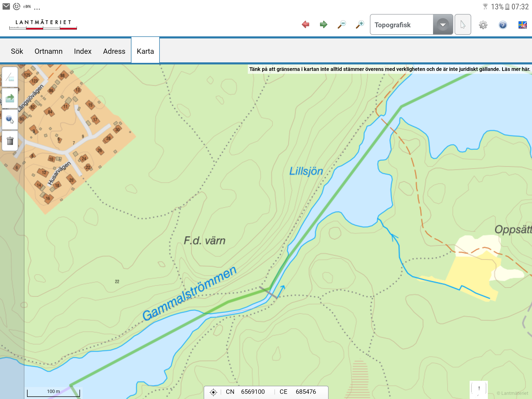The width and height of the screenshot is (532, 399).
Task: Click the green forward arrow
Action: pyautogui.click(x=323, y=25)
